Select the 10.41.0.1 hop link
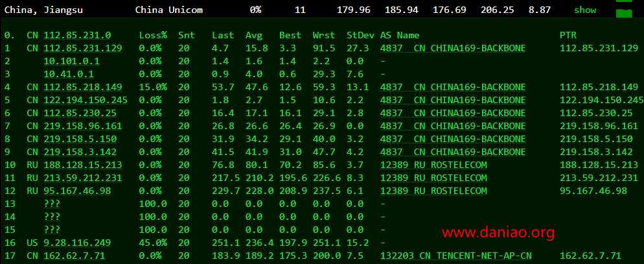The height and width of the screenshot is (264, 644). 69,74
